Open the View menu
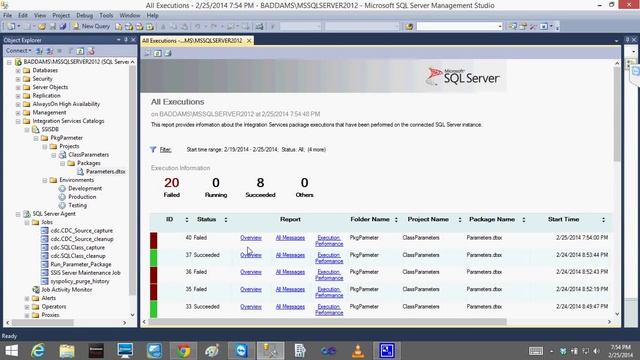640x360 pixels. pos(40,16)
